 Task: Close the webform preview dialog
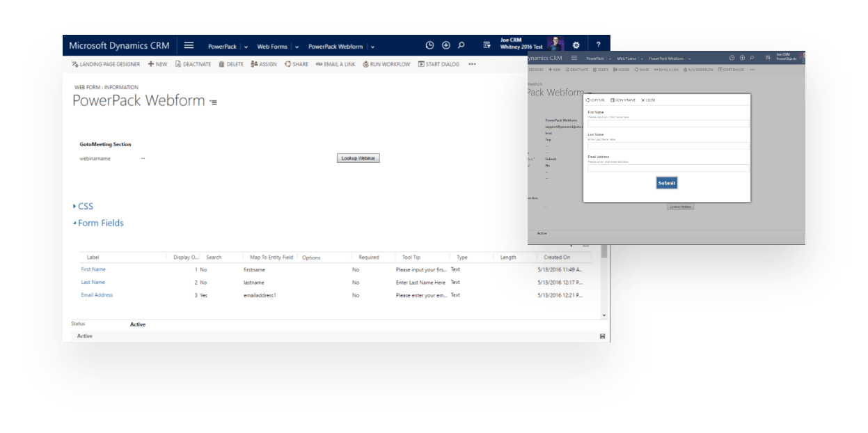[x=648, y=100]
